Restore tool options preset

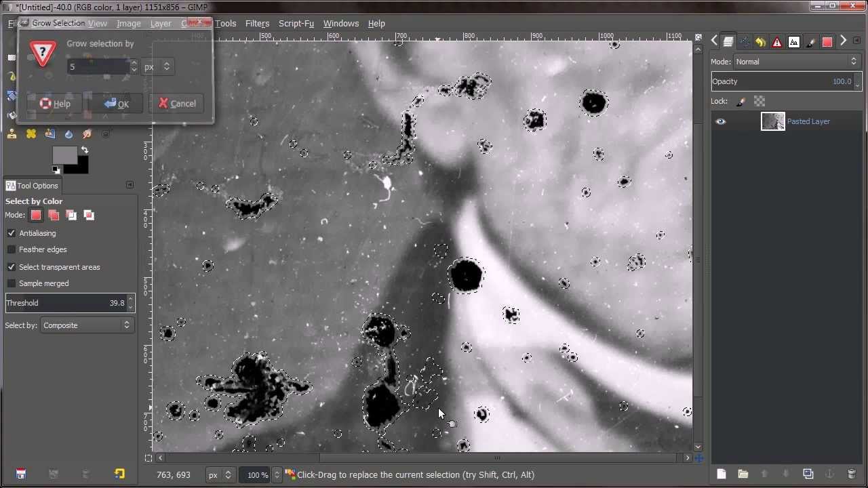click(54, 474)
